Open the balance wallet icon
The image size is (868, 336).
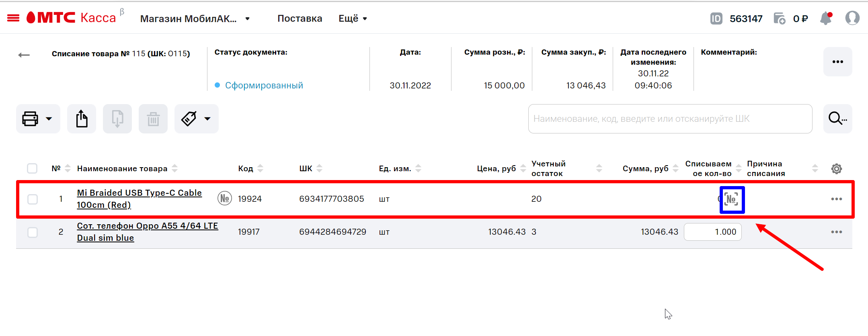[x=779, y=18]
